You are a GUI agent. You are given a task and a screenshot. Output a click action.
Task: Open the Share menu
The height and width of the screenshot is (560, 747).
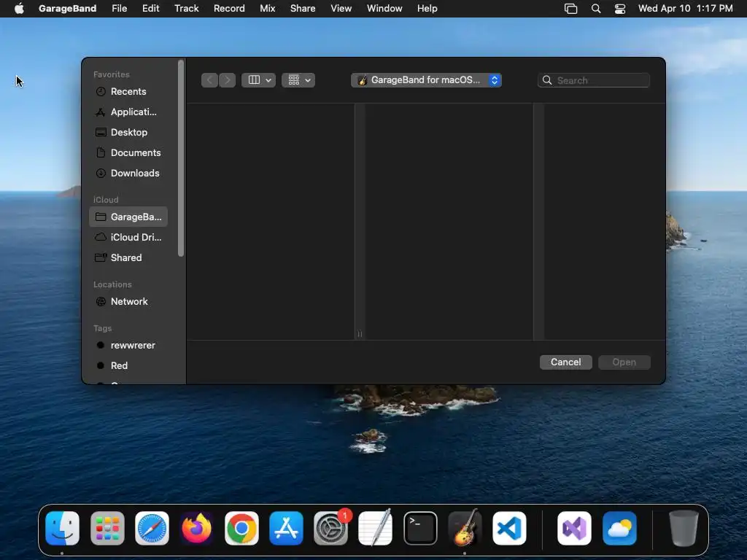303,9
